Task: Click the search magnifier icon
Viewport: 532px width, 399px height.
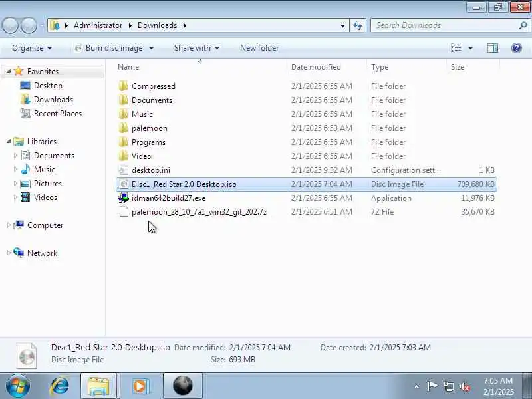Action: 523,25
